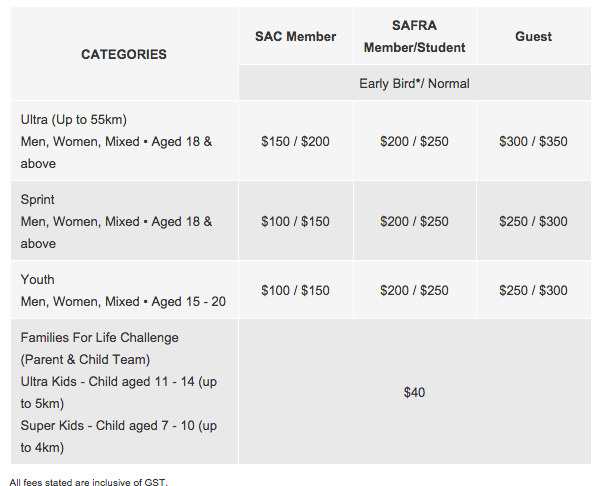
Task: Click Ultra SAFRA price $200 / $250
Action: point(415,141)
